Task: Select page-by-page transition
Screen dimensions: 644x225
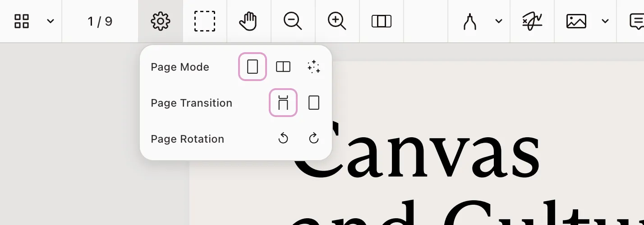Action: point(314,103)
